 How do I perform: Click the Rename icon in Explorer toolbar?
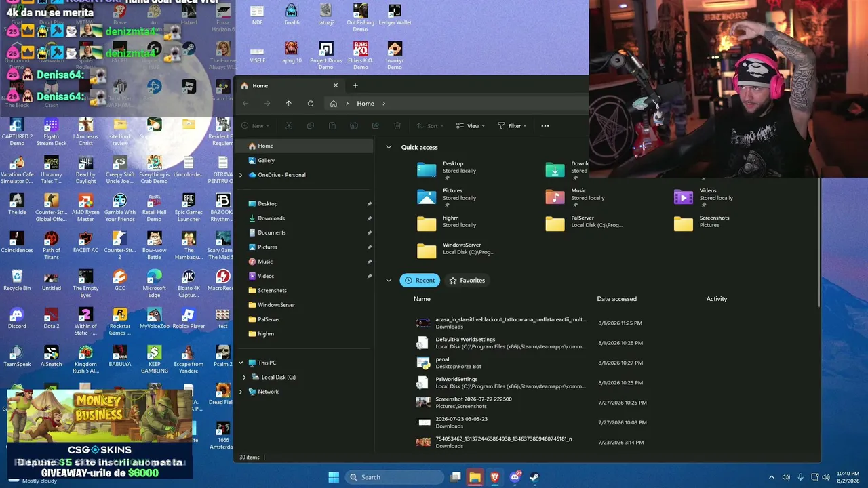354,125
